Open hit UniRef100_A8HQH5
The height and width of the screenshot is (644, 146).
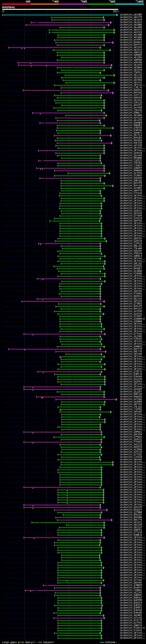[x=131, y=55]
